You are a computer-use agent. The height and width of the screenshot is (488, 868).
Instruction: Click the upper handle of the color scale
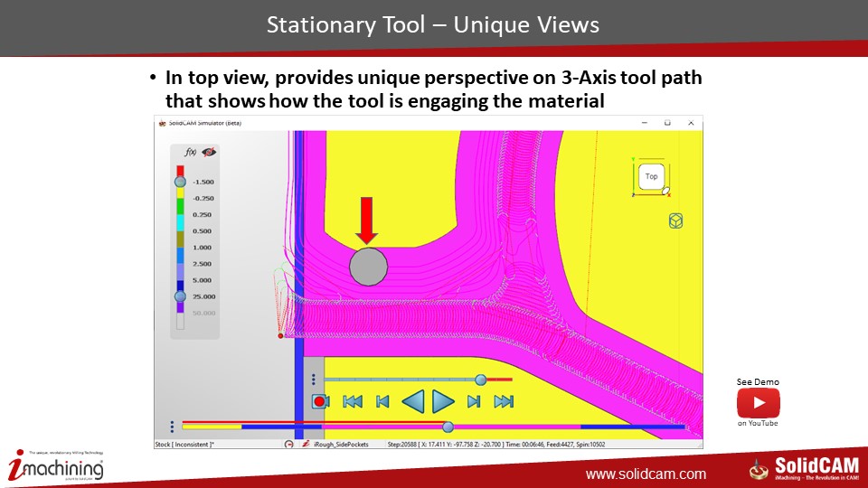(x=180, y=182)
